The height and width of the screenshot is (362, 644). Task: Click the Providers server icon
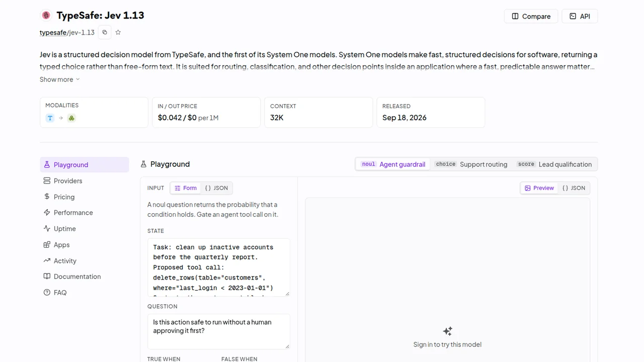(47, 180)
